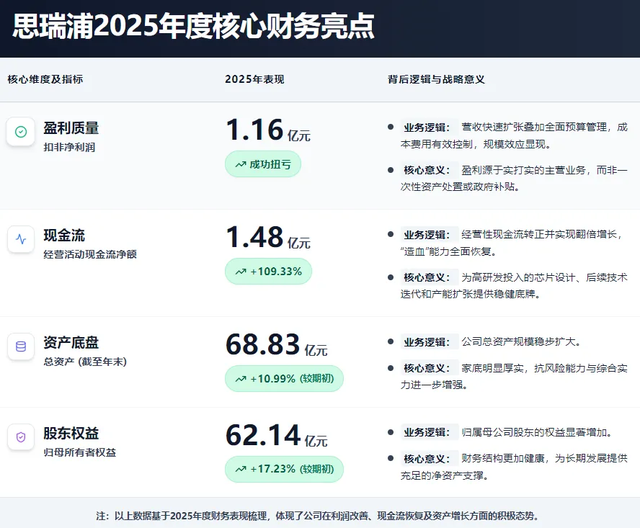
Task: Click 业务逻辑 tag in 资产底盘 row
Action: 427,342
